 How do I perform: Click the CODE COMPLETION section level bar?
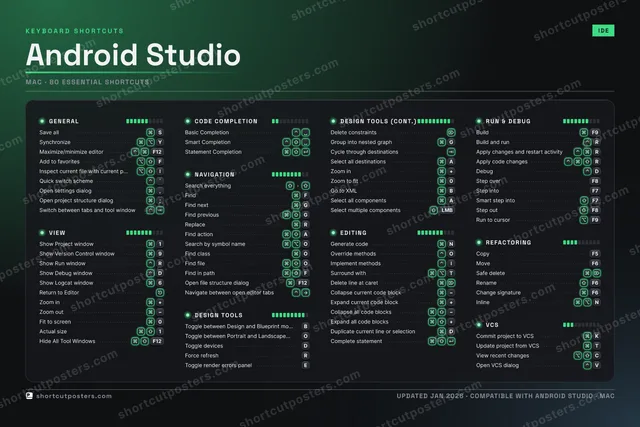[290, 121]
